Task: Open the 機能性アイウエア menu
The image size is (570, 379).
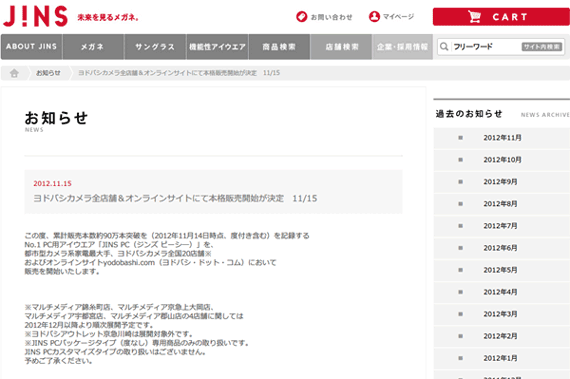Action: click(x=217, y=47)
